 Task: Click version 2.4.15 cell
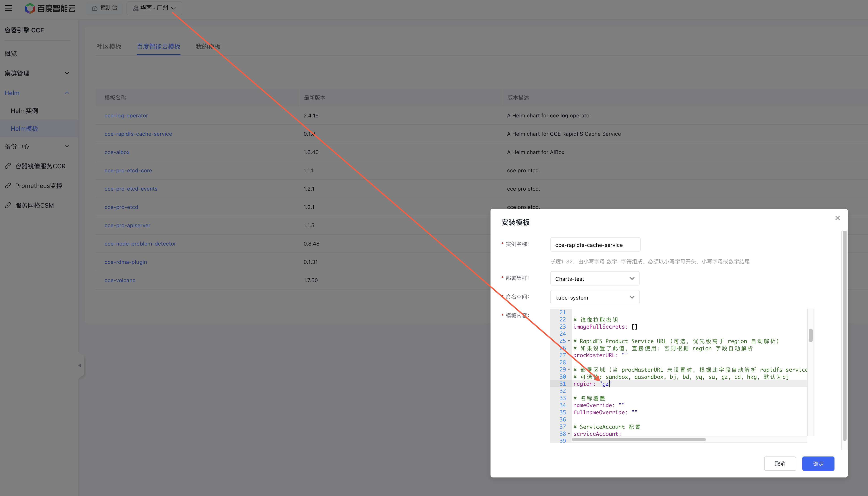coord(311,115)
